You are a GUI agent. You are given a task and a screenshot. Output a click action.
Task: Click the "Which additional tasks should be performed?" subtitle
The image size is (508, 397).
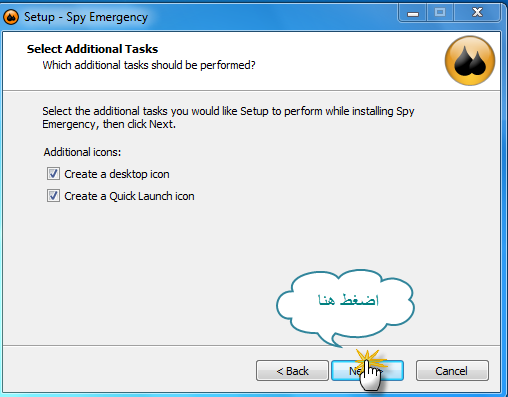pyautogui.click(x=149, y=65)
